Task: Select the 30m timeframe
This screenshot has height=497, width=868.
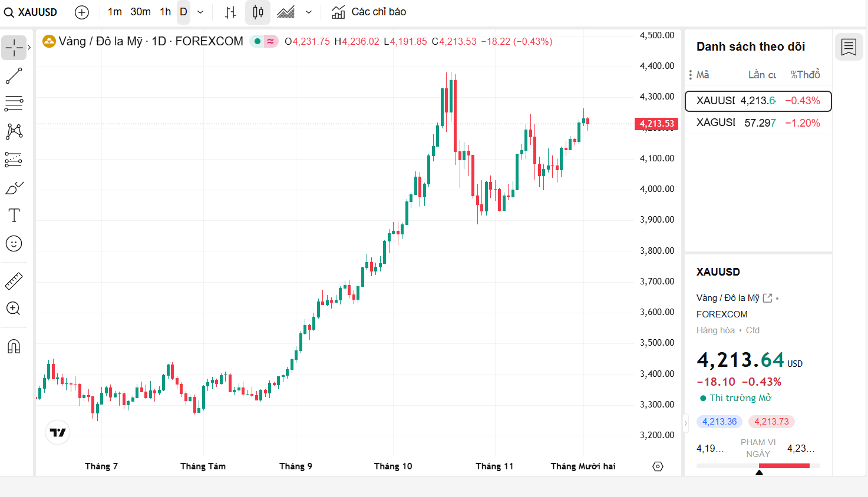Action: [x=140, y=12]
